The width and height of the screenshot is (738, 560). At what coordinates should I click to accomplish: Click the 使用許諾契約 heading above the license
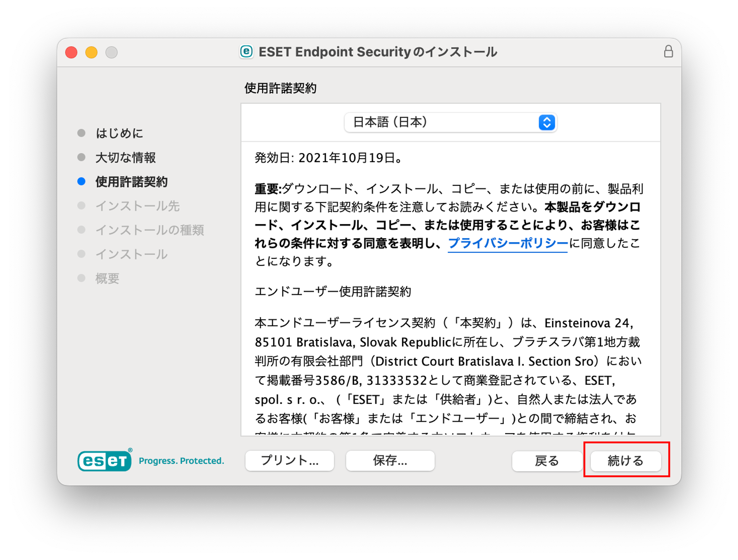[280, 88]
